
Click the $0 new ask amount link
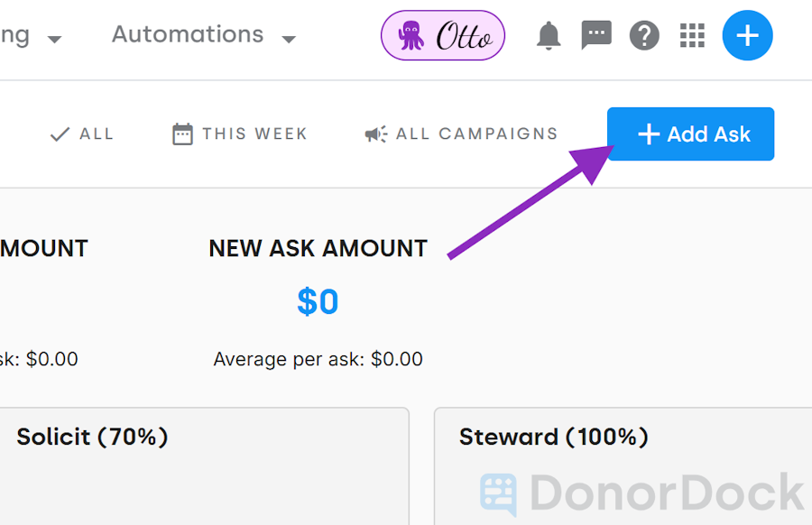pyautogui.click(x=318, y=301)
